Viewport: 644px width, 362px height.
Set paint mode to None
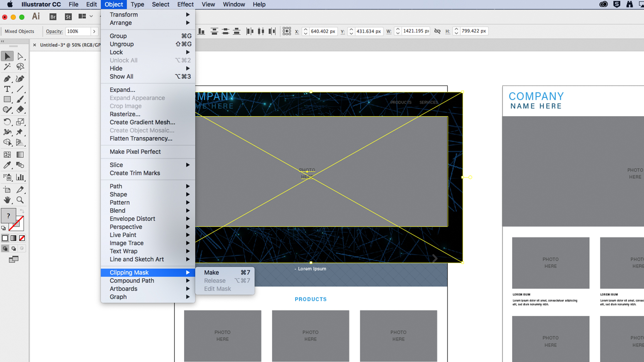tap(22, 238)
